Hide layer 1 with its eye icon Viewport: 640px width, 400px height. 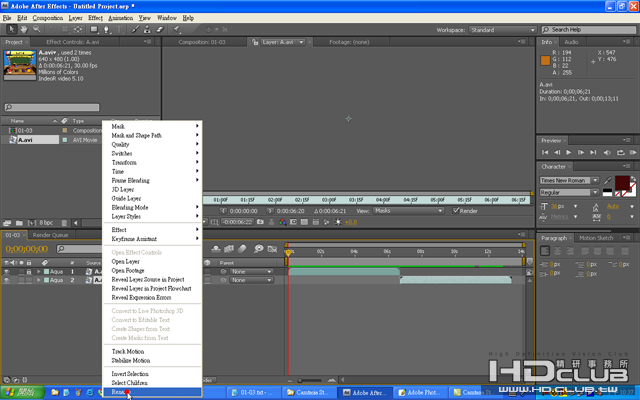coord(7,271)
